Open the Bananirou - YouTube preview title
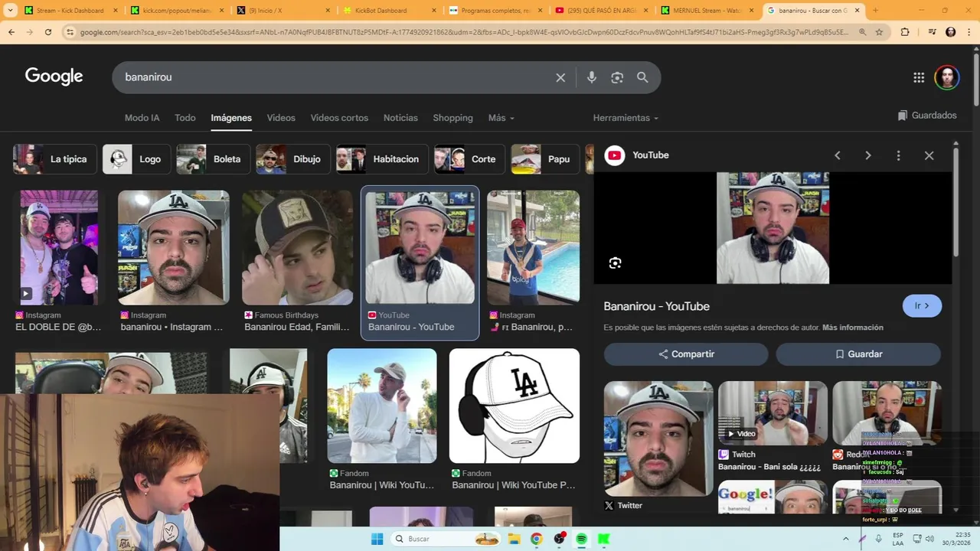980x551 pixels. (x=656, y=306)
